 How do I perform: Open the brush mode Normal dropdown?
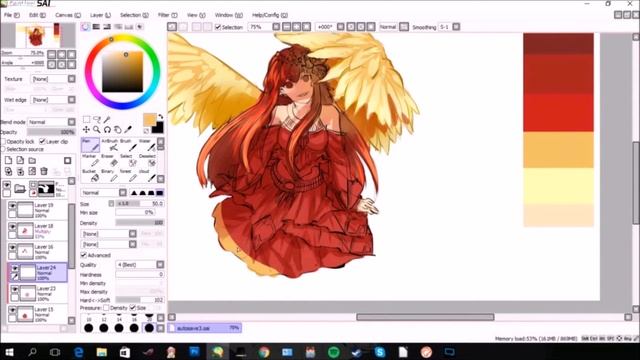click(x=123, y=192)
